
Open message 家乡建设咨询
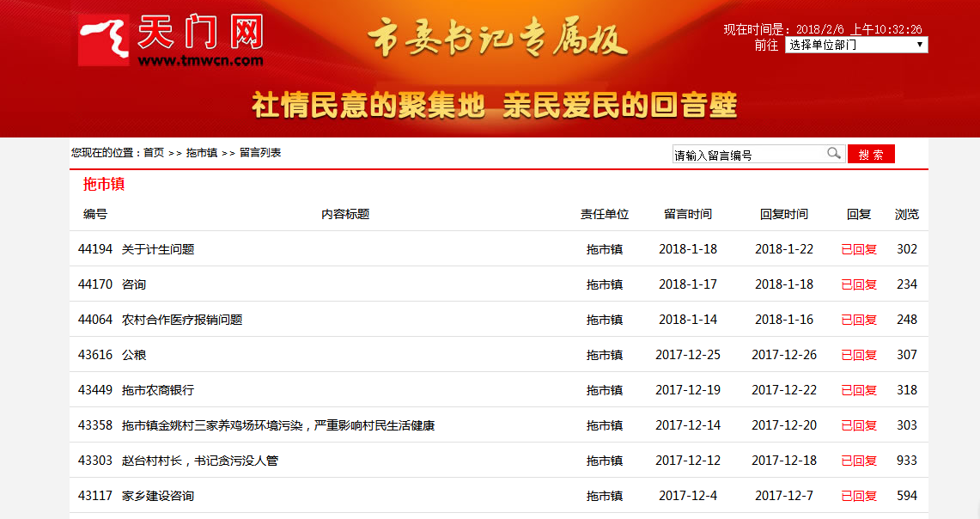158,496
